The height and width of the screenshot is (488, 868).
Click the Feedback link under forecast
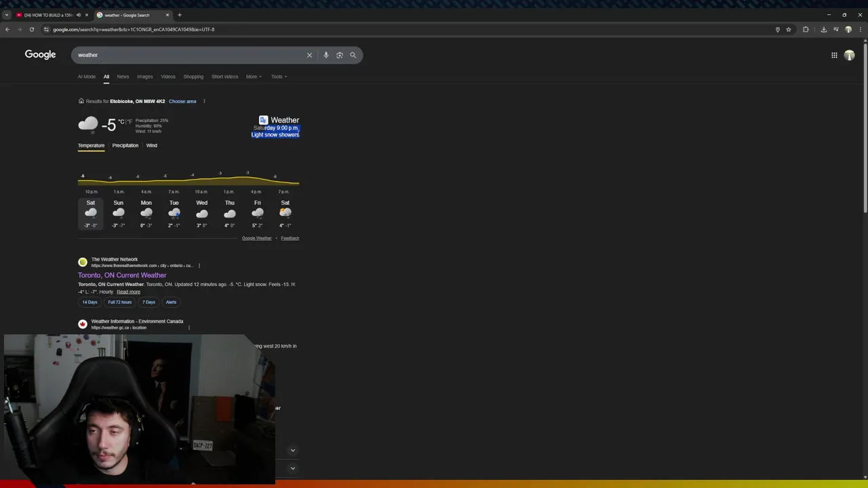pyautogui.click(x=290, y=238)
